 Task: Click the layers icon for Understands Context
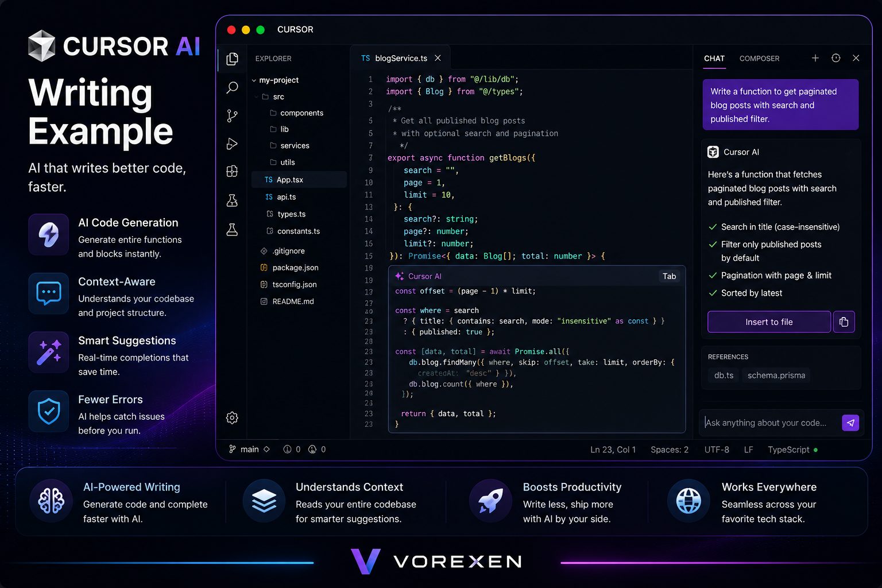pos(264,501)
